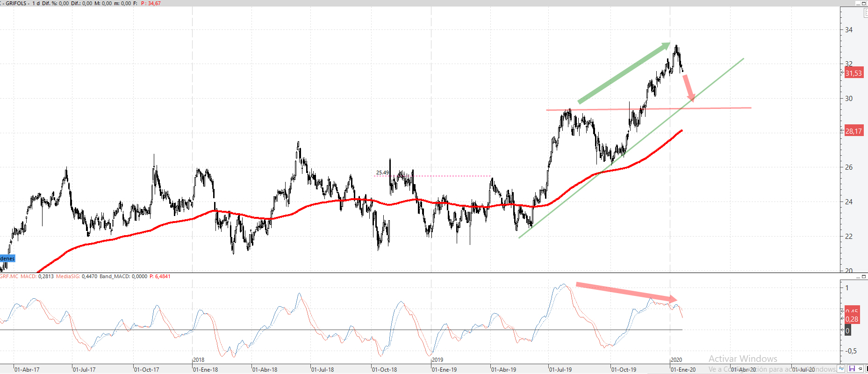Click the red 28,17 moving average tag
This screenshot has width=868, height=374.
[854, 131]
